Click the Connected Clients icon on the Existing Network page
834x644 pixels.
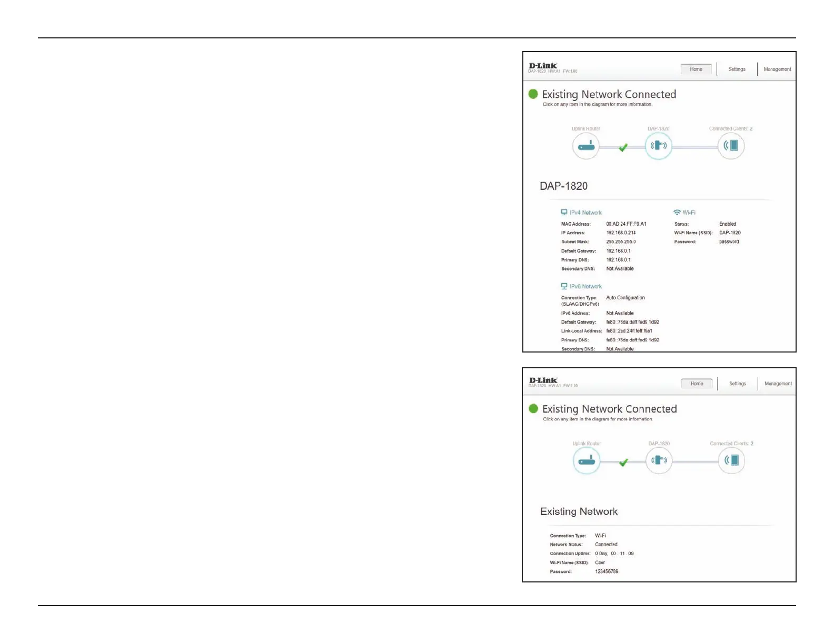731,461
